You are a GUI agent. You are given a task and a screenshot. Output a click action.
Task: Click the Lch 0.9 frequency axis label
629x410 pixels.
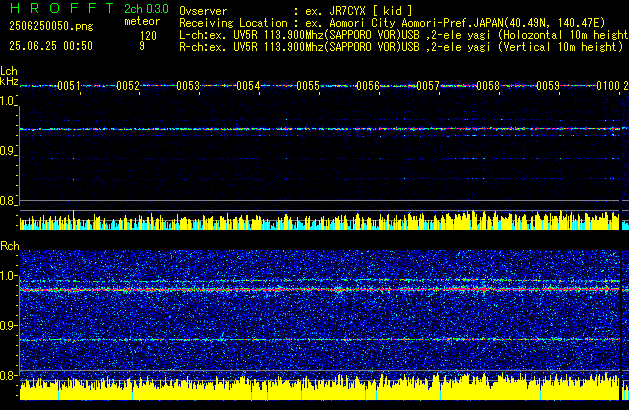8,151
